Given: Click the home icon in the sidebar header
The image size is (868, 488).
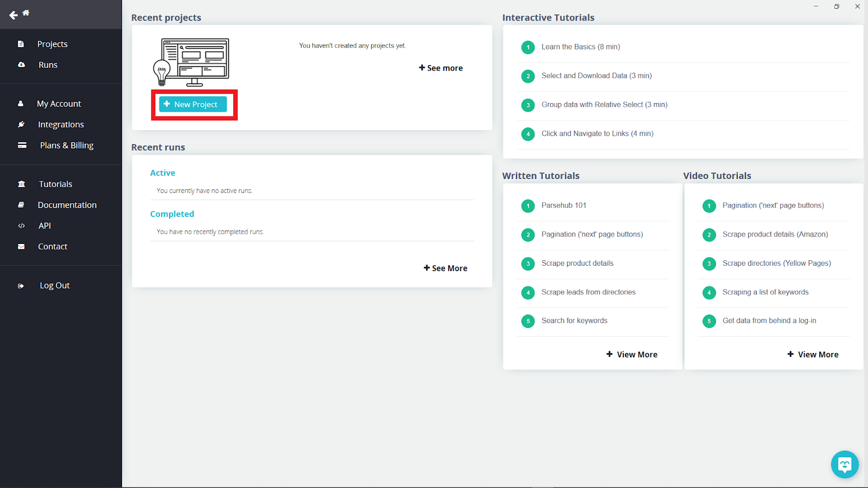Looking at the screenshot, I should click(26, 12).
